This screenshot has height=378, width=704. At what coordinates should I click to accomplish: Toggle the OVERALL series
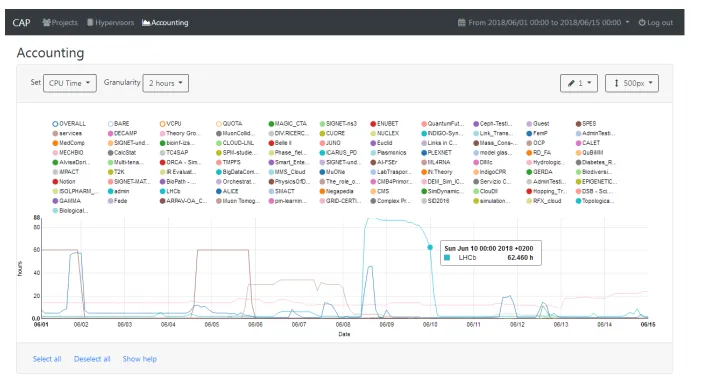click(69, 123)
